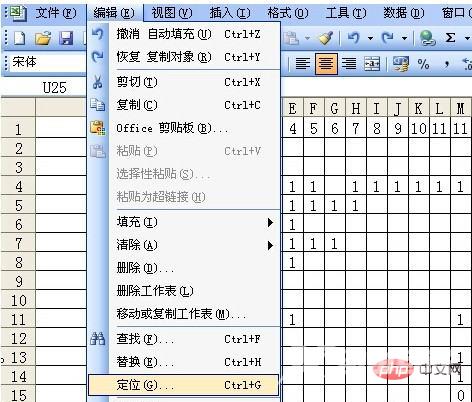Click cell M15 containing 0
The height and width of the screenshot is (402, 472).
pyautogui.click(x=461, y=395)
